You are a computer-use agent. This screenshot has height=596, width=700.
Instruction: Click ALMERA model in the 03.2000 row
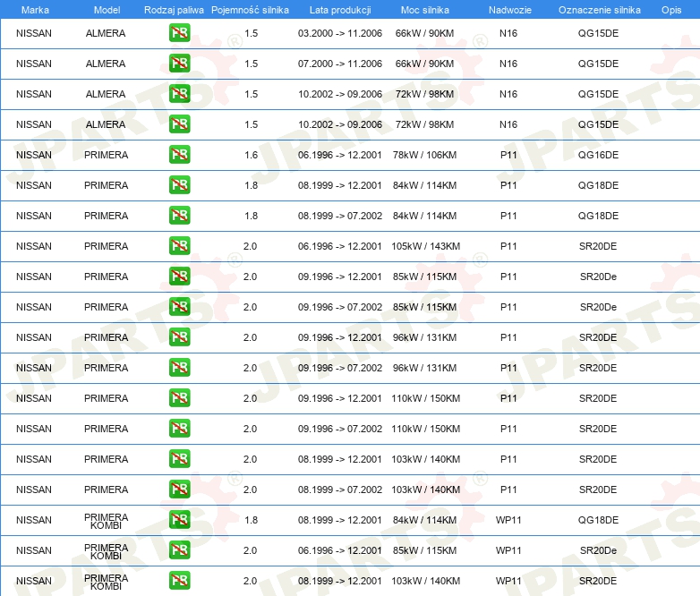106,33
